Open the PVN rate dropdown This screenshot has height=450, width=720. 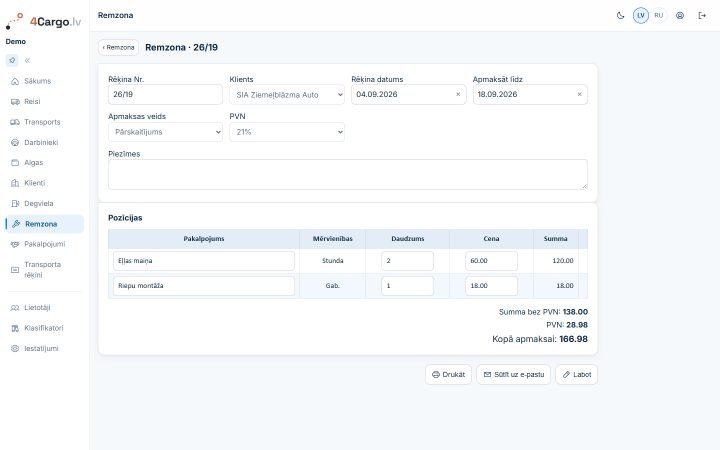(287, 132)
